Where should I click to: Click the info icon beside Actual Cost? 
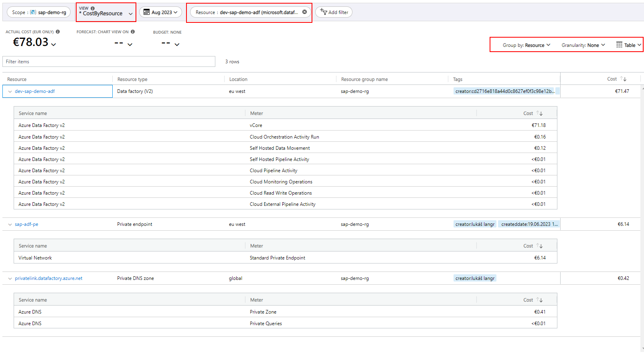click(x=58, y=32)
